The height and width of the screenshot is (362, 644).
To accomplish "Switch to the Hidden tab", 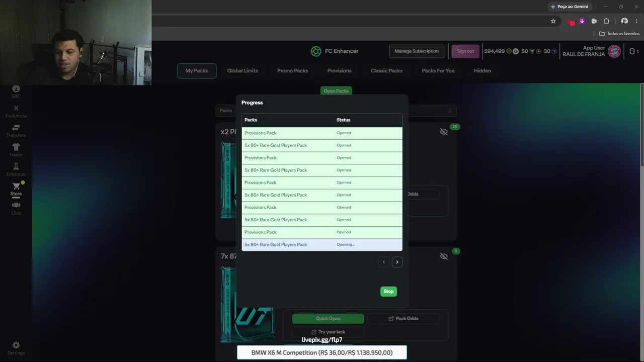I will pyautogui.click(x=482, y=71).
